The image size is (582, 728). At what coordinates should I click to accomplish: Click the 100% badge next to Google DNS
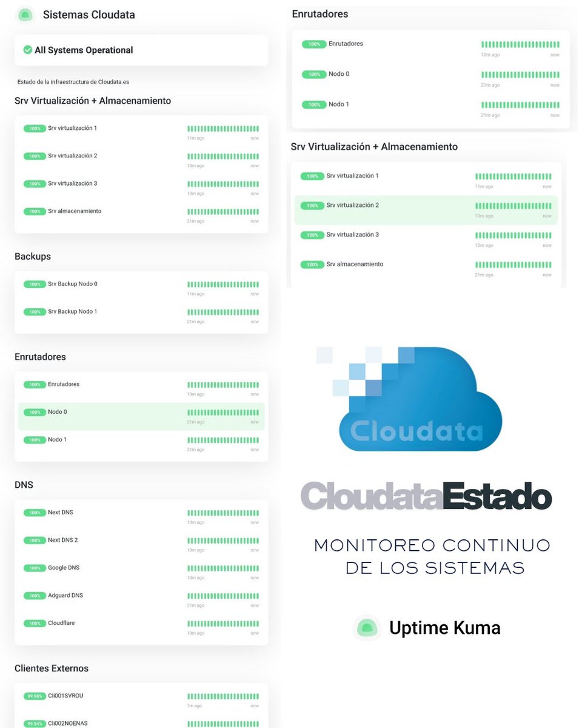click(x=35, y=568)
